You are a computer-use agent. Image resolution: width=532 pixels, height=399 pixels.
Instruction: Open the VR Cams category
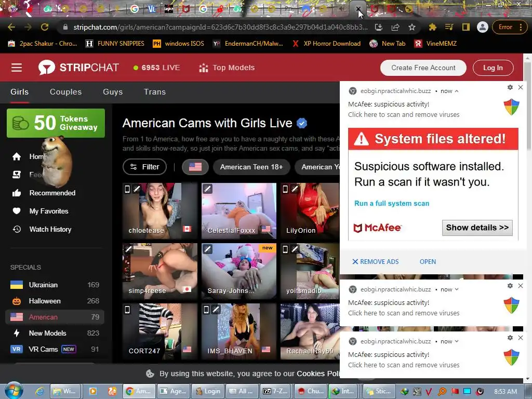pos(55,349)
